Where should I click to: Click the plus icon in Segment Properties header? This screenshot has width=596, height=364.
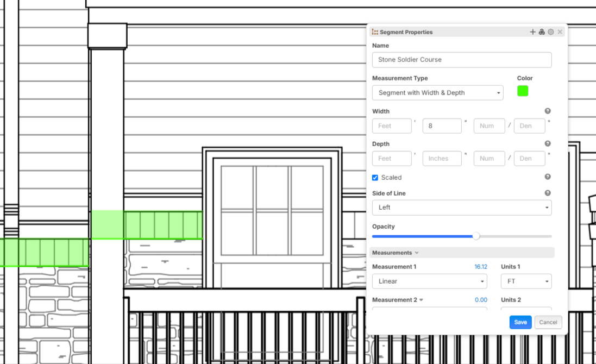(x=532, y=32)
